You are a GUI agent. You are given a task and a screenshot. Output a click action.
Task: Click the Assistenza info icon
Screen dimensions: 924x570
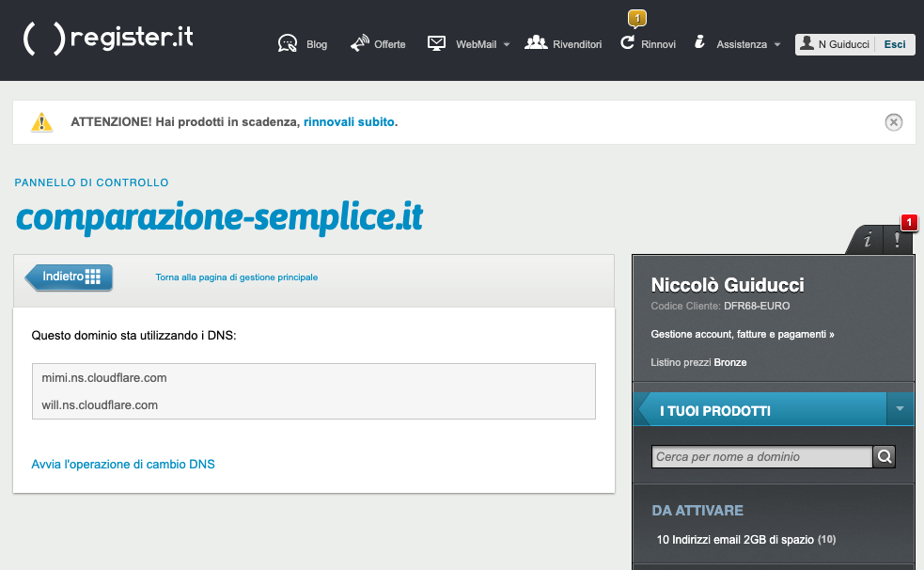coord(699,43)
